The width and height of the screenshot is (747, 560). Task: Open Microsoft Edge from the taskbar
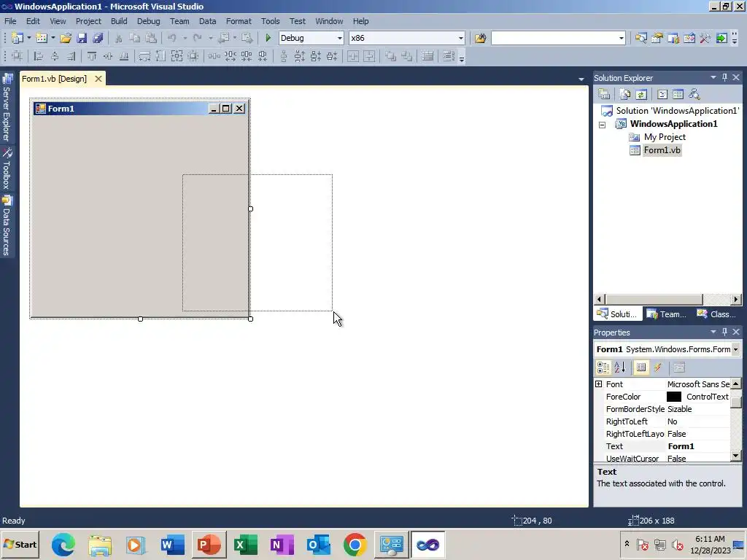point(63,545)
